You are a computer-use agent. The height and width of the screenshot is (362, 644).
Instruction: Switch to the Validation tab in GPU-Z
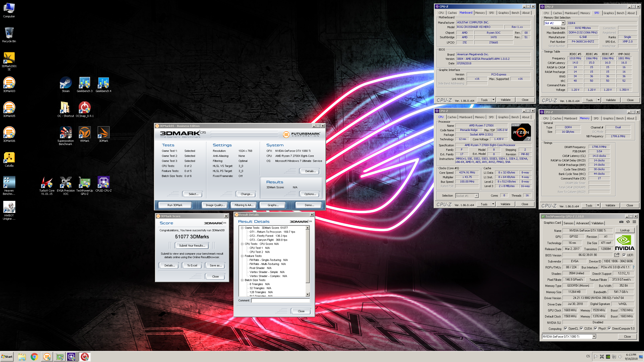[x=597, y=223]
